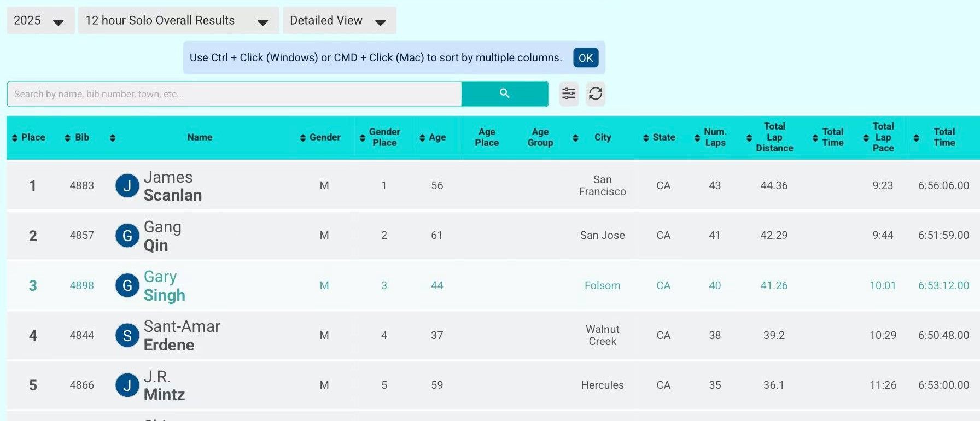Click Gang Qin's G avatar icon
The width and height of the screenshot is (980, 421).
[127, 236]
